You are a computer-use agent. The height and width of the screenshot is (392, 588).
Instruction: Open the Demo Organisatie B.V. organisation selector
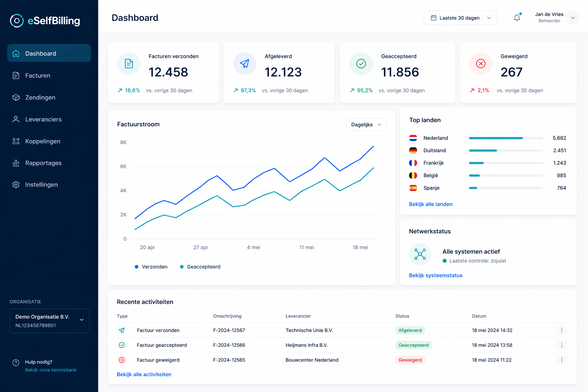click(49, 321)
